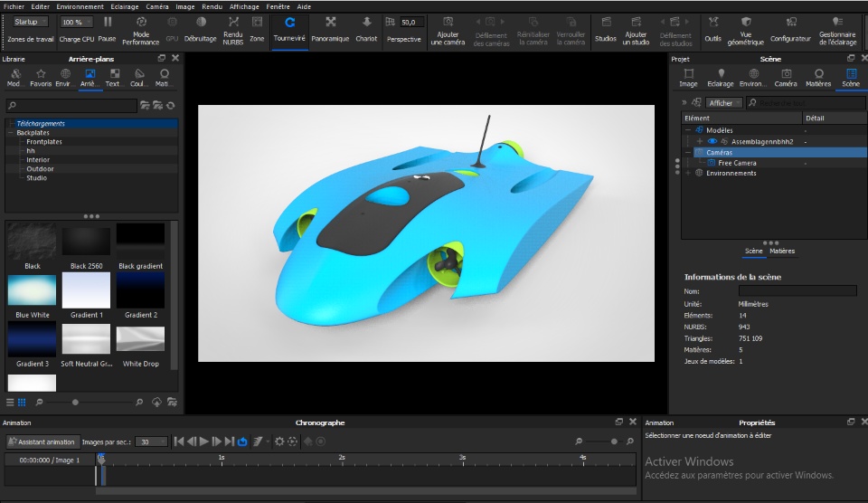Click the library refresh icon
Image resolution: width=868 pixels, height=503 pixels.
[x=171, y=105]
